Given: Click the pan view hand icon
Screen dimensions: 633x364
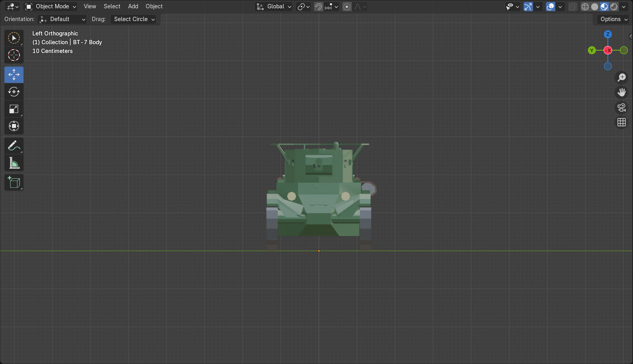Looking at the screenshot, I should [x=622, y=92].
